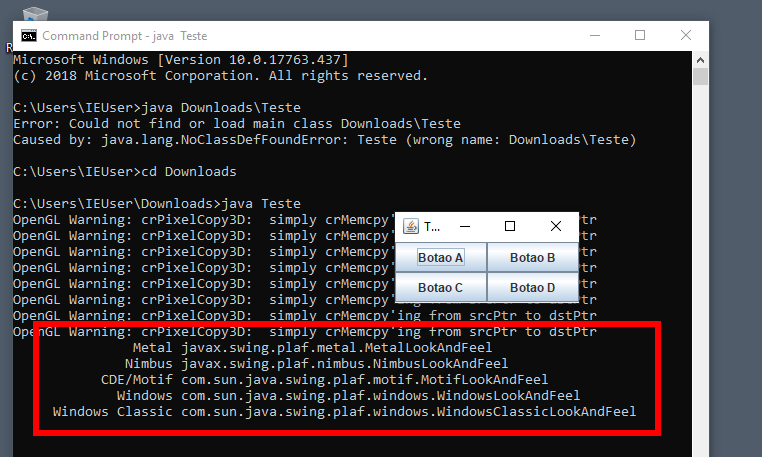Viewport: 762px width, 457px height.
Task: Maximize the Command Prompt window
Action: point(640,35)
